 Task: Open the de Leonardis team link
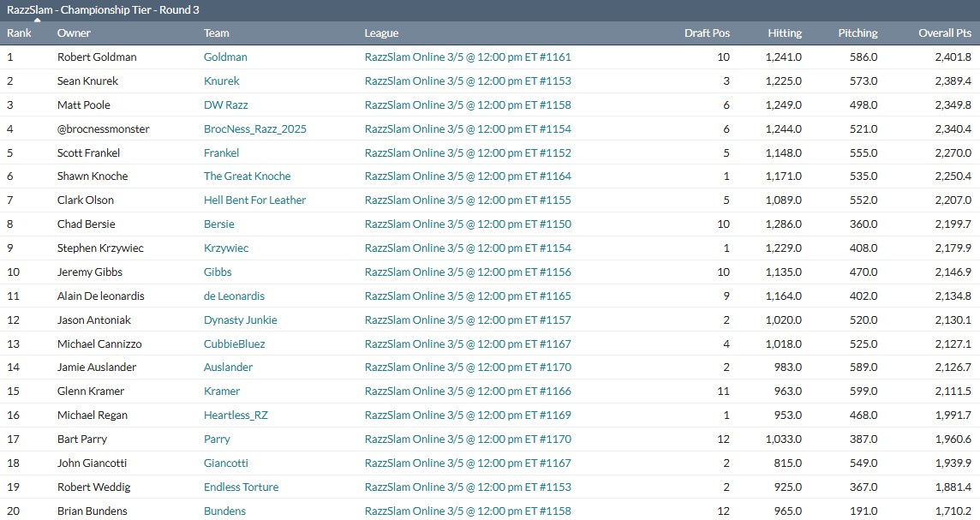234,296
